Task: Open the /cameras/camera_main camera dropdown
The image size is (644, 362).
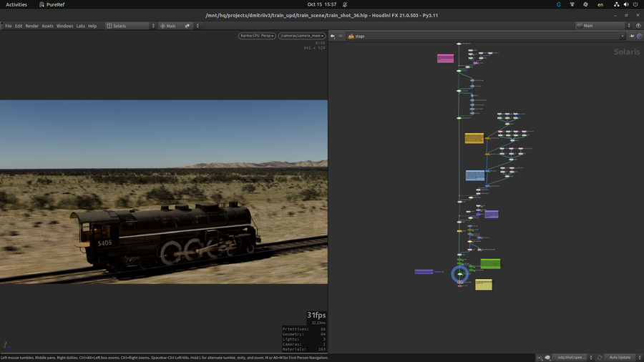Action: coord(301,36)
